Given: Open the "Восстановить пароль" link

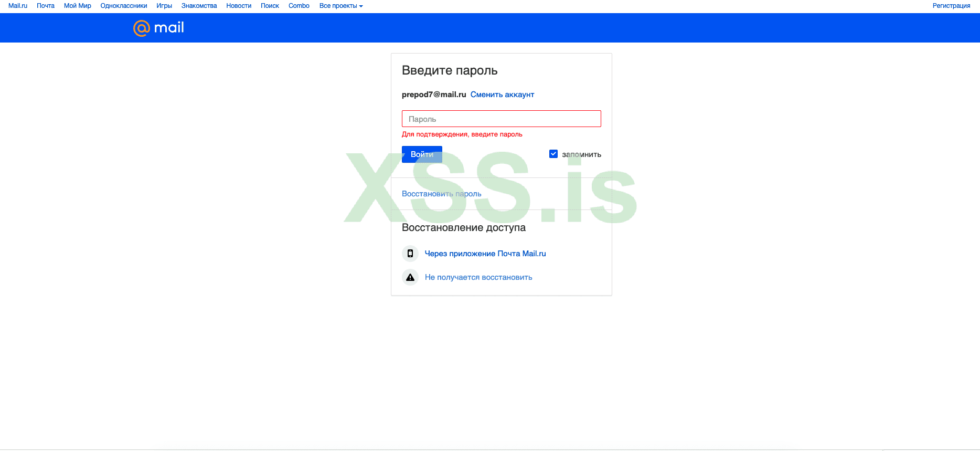Looking at the screenshot, I should [441, 194].
